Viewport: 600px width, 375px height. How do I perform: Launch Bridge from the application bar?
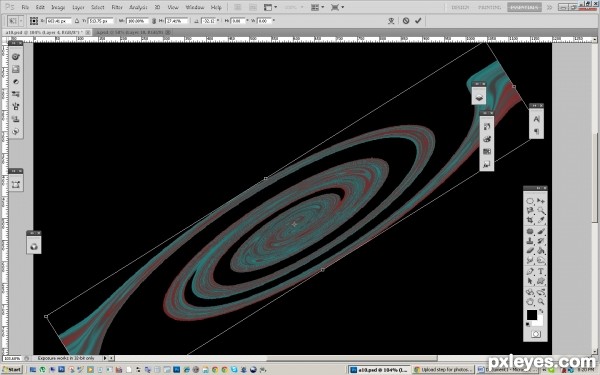click(x=238, y=7)
